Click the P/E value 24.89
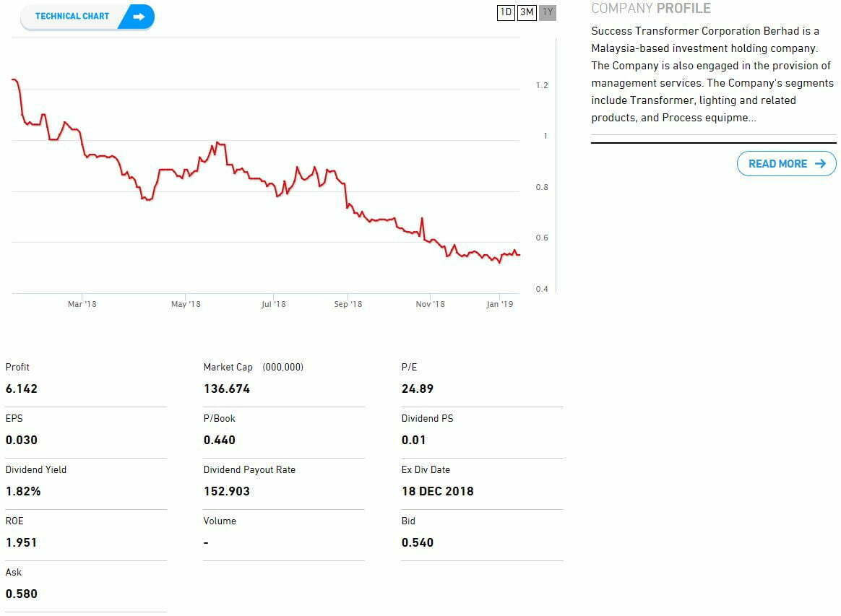 (x=418, y=389)
